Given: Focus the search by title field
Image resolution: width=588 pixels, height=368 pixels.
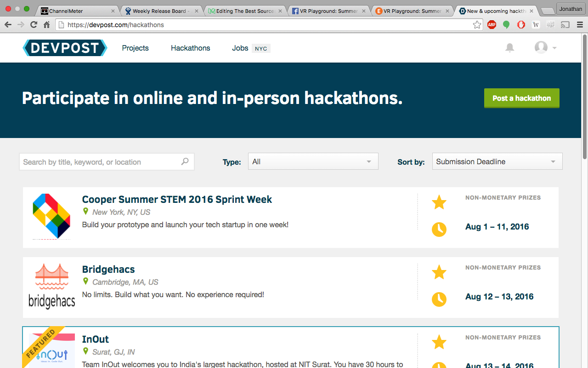Looking at the screenshot, I should (107, 161).
